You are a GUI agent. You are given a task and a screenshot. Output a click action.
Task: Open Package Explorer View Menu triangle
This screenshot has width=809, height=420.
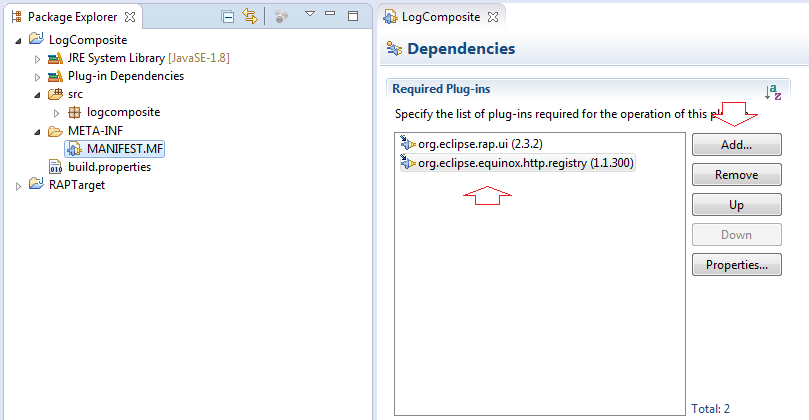coord(310,14)
